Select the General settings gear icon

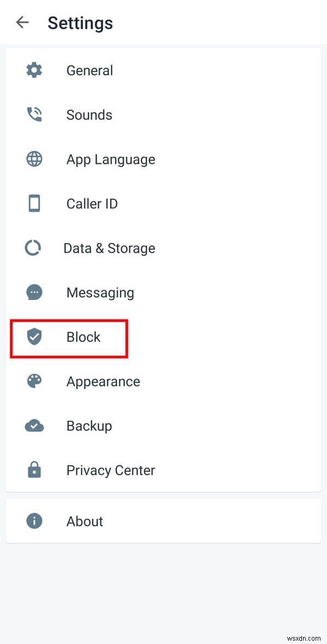[34, 70]
